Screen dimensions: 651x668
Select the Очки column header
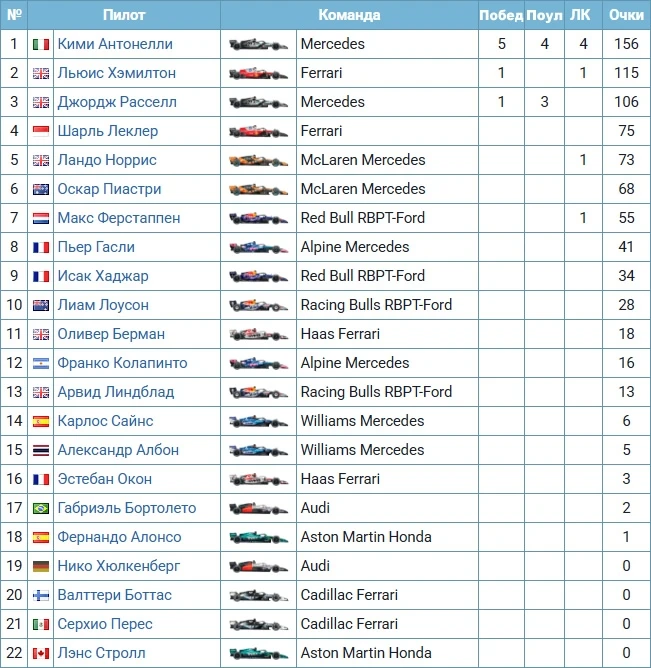click(626, 15)
